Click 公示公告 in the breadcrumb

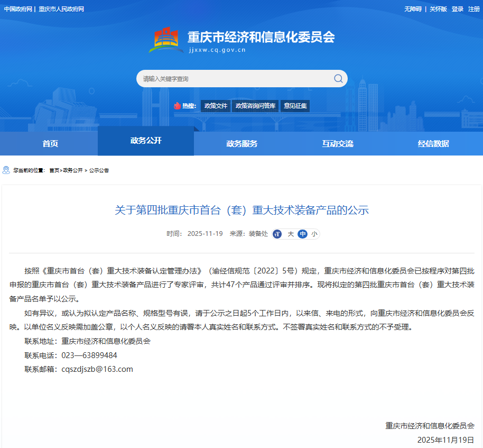(99, 170)
